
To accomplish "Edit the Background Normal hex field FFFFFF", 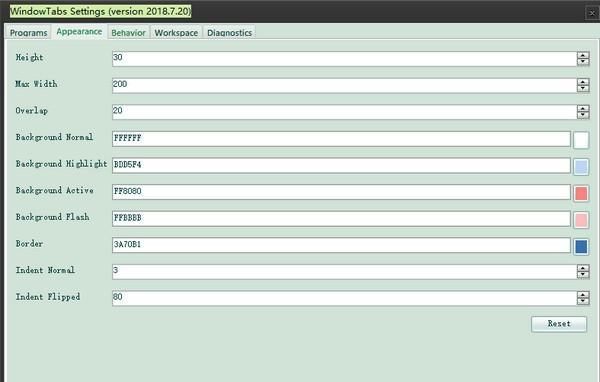I will pos(341,139).
